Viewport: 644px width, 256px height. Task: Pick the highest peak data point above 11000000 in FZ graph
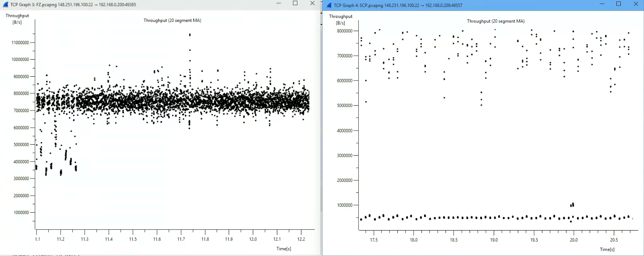pyautogui.click(x=190, y=35)
